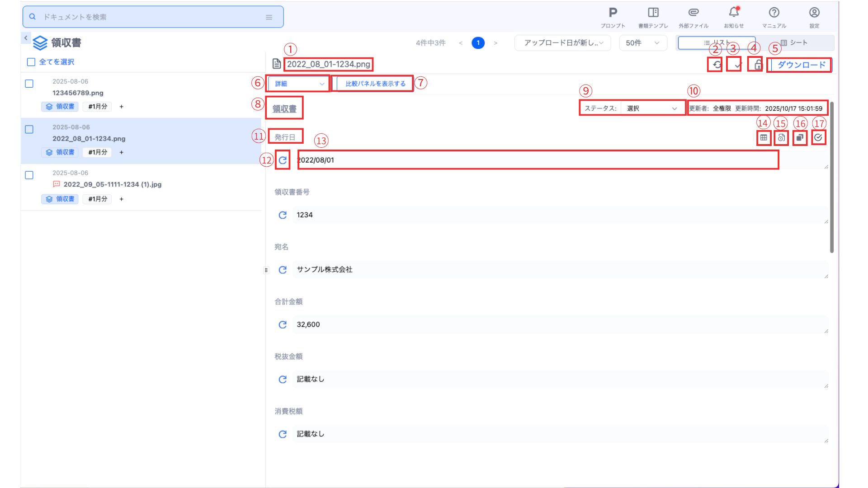Tick the checkbox for 123456789.png
The width and height of the screenshot is (868, 488).
click(29, 84)
